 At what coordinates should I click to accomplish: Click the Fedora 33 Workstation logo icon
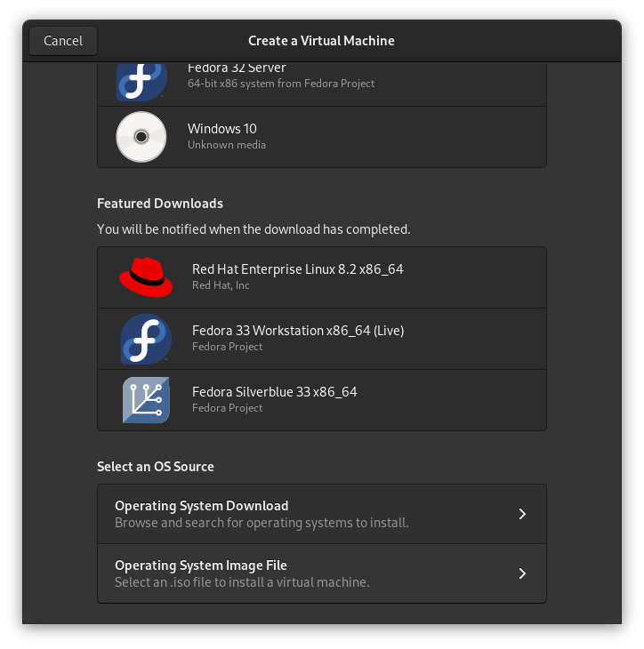click(145, 339)
